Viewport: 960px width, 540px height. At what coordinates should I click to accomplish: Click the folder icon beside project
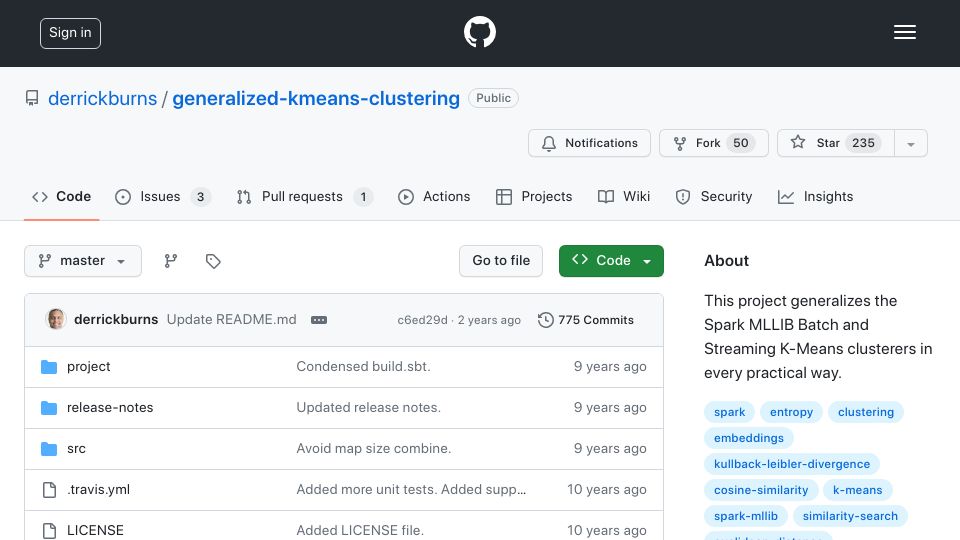[x=49, y=367]
